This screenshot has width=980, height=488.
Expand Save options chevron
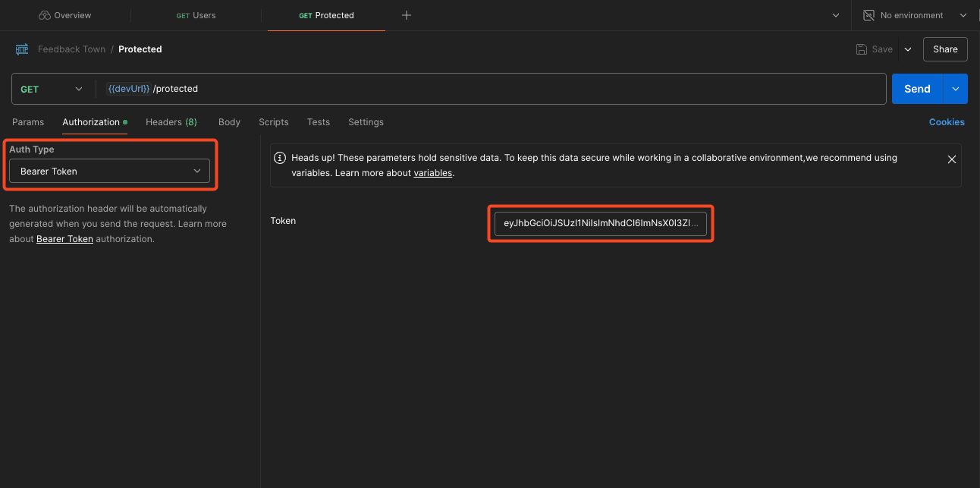coord(907,49)
